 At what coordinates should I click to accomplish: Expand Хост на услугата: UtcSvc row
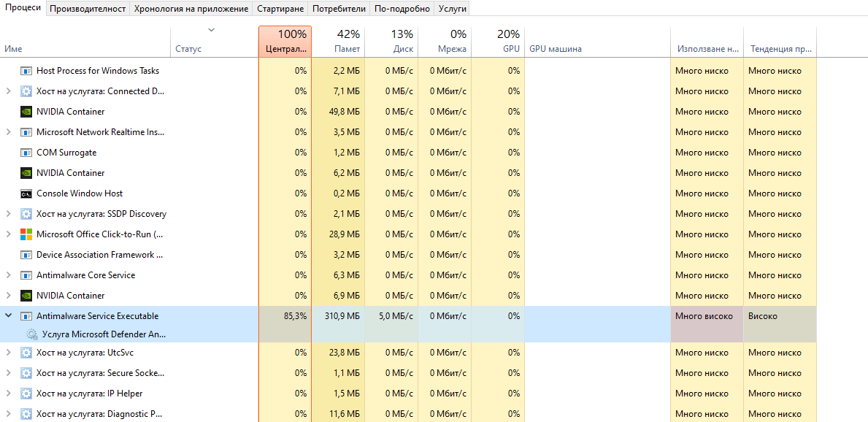click(8, 352)
